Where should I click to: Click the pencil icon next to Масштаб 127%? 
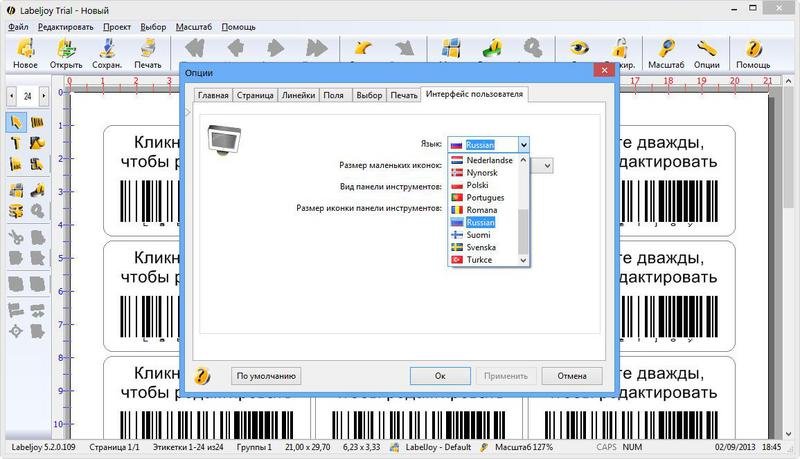484,447
